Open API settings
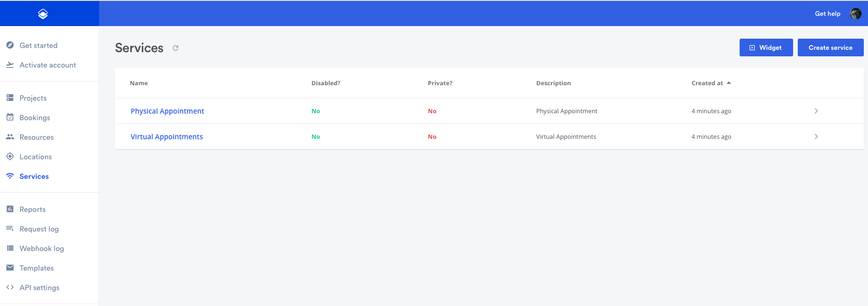Screen dimensions: 868x306 pos(40,287)
